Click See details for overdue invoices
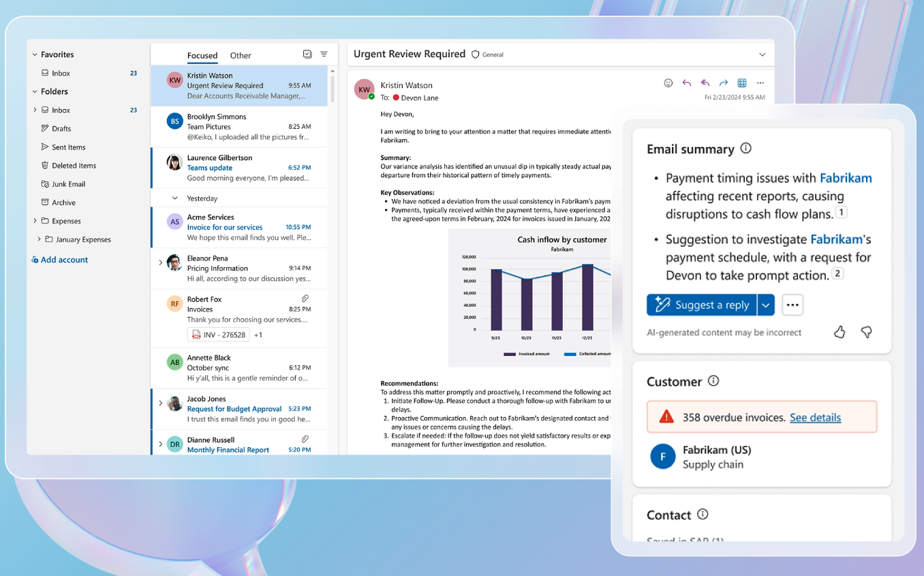The height and width of the screenshot is (576, 924). click(815, 417)
